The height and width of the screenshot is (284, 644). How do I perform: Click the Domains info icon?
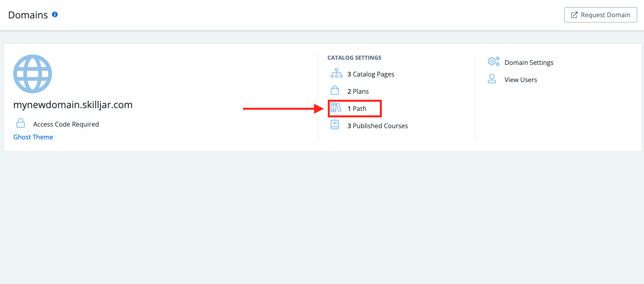55,14
